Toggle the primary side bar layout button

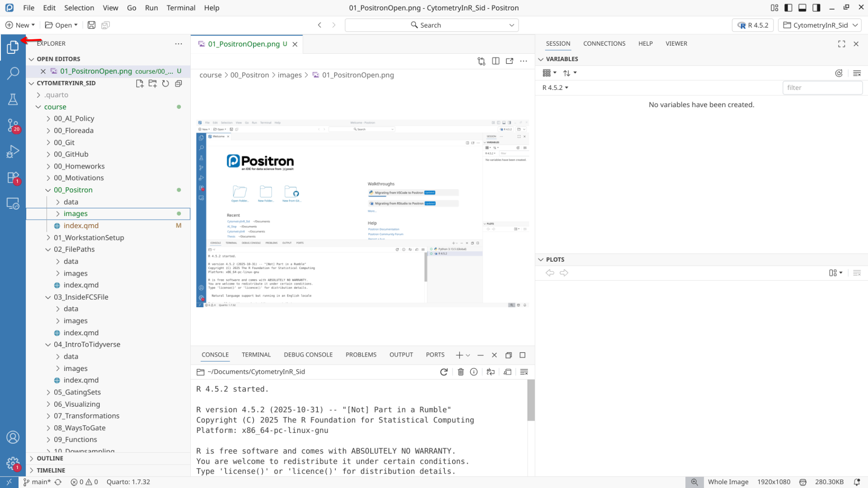[x=788, y=8]
